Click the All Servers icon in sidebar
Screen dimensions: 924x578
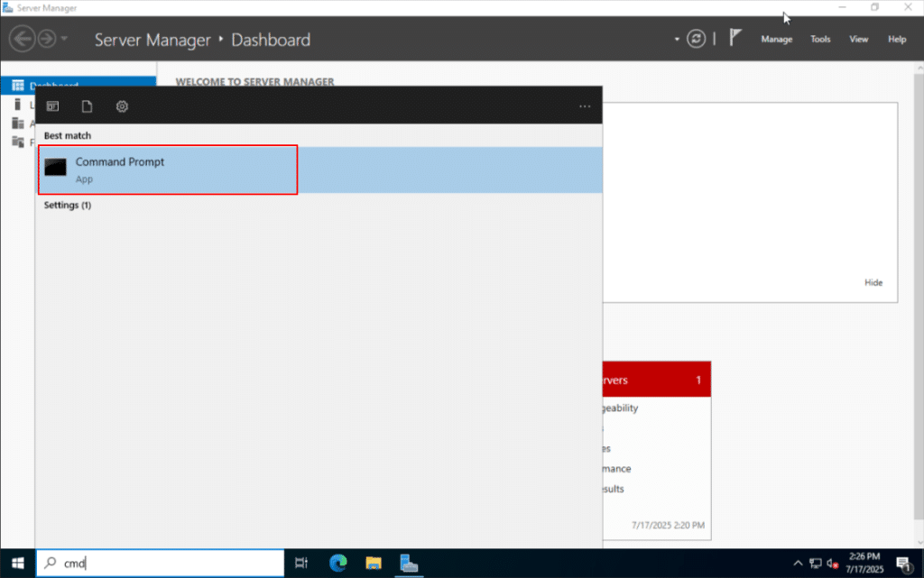(x=18, y=124)
